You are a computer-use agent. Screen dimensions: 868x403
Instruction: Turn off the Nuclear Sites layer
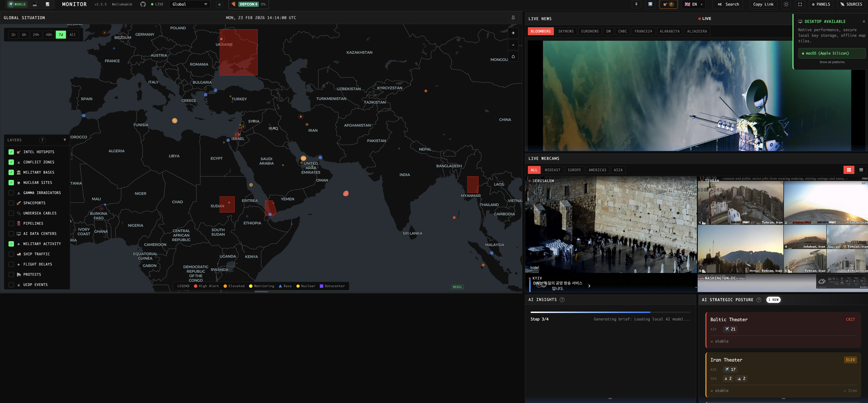(11, 183)
